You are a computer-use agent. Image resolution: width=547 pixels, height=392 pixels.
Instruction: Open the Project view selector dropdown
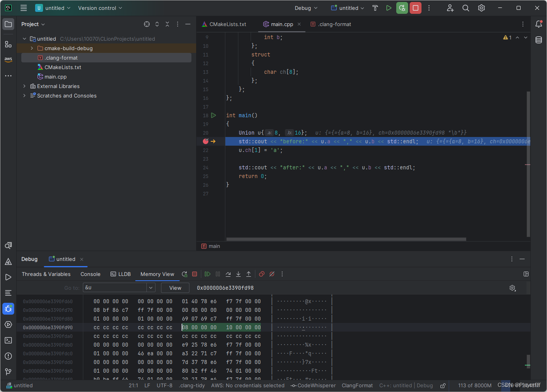pos(33,24)
